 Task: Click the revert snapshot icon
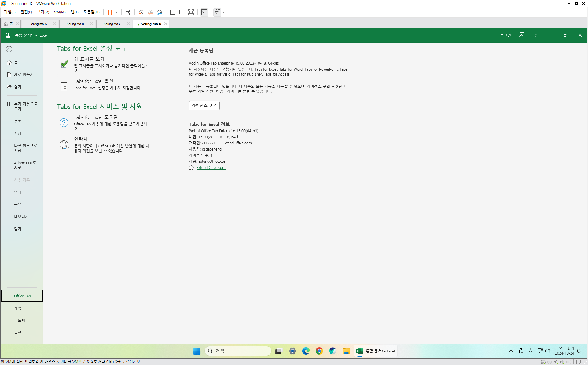(150, 12)
